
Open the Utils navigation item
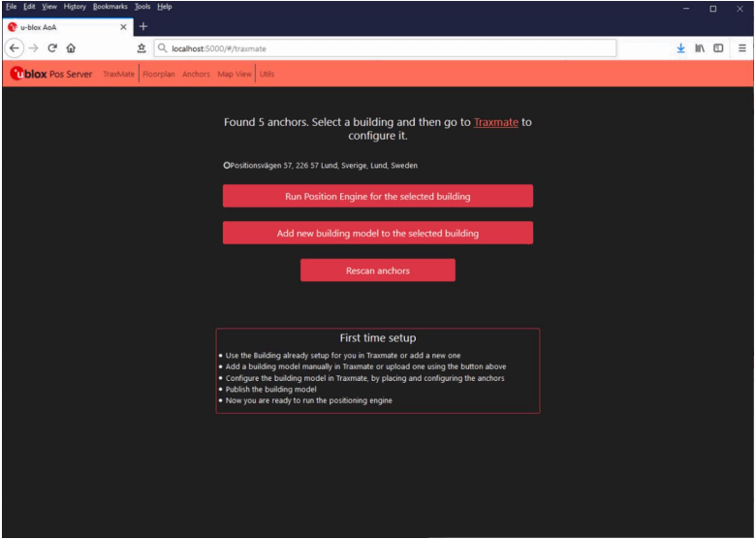[x=267, y=74]
